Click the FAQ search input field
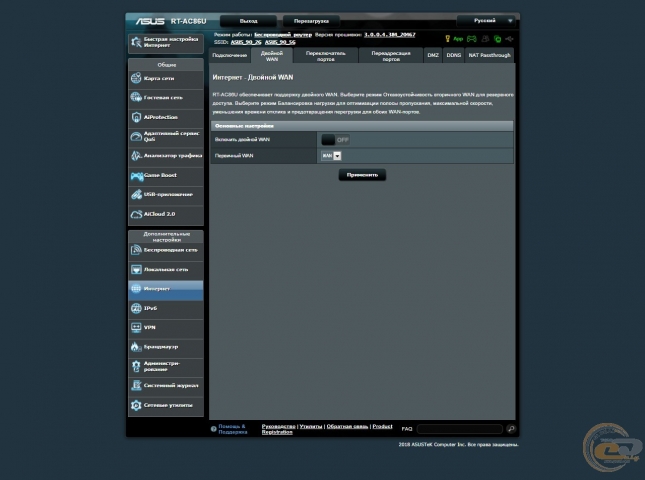Screen dimensions: 645x480 click(x=460, y=428)
